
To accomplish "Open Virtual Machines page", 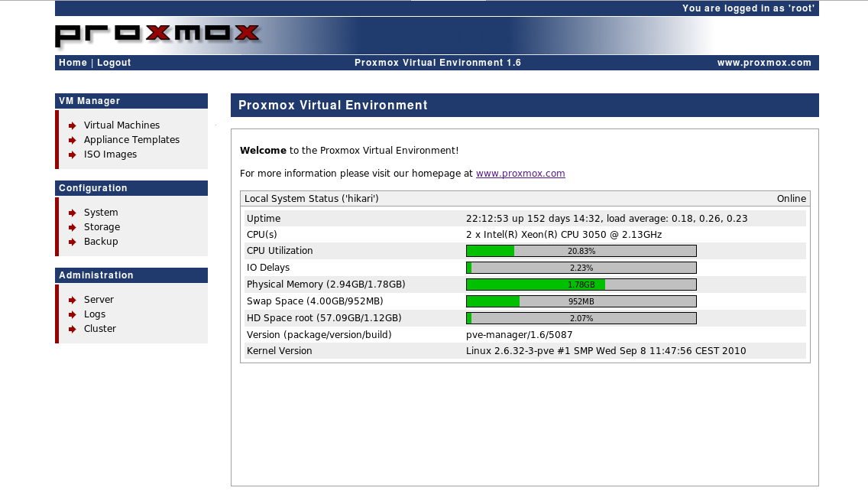I will 121,125.
